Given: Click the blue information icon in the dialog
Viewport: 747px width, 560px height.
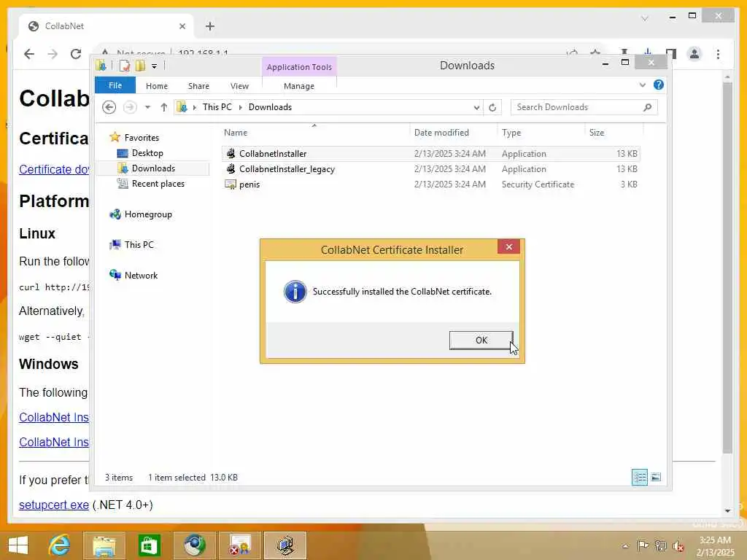Looking at the screenshot, I should (x=295, y=292).
